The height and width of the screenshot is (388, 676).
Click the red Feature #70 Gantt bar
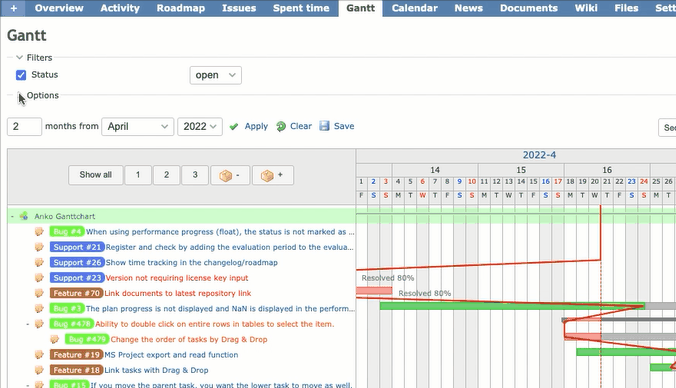coord(374,291)
